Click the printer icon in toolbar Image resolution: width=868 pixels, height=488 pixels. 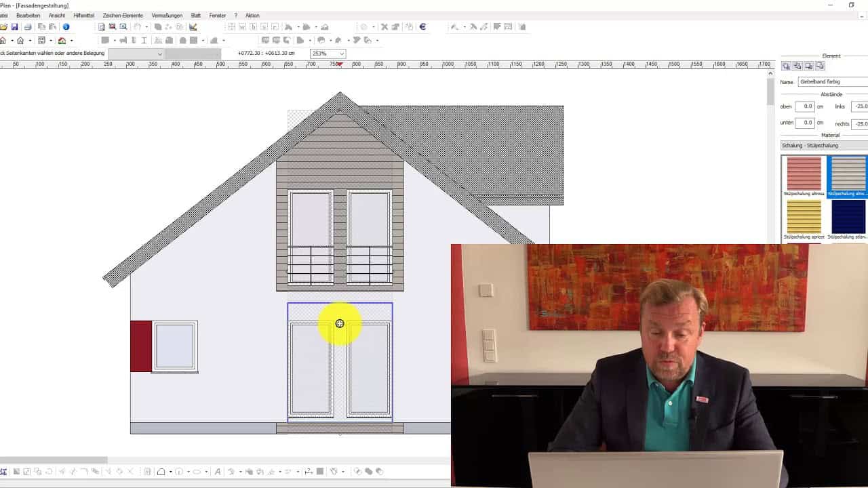[28, 27]
